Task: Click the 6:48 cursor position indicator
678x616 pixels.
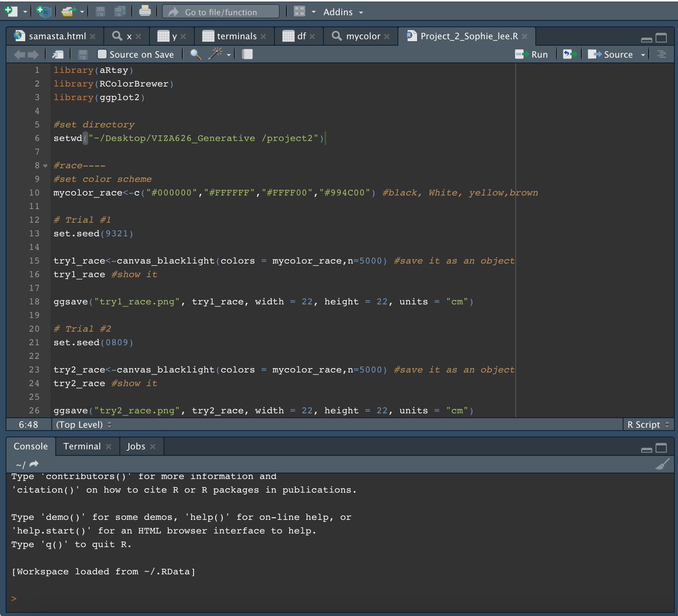Action: (28, 425)
